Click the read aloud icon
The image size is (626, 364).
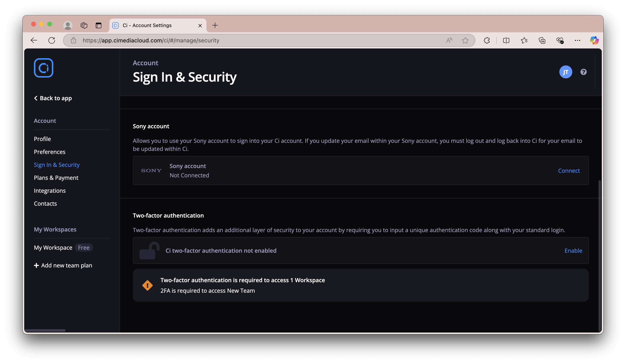[x=449, y=40]
